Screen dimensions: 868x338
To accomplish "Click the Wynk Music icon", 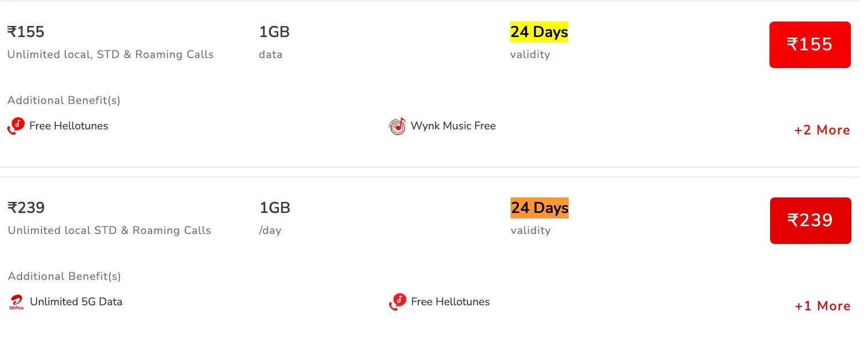I will [x=397, y=126].
